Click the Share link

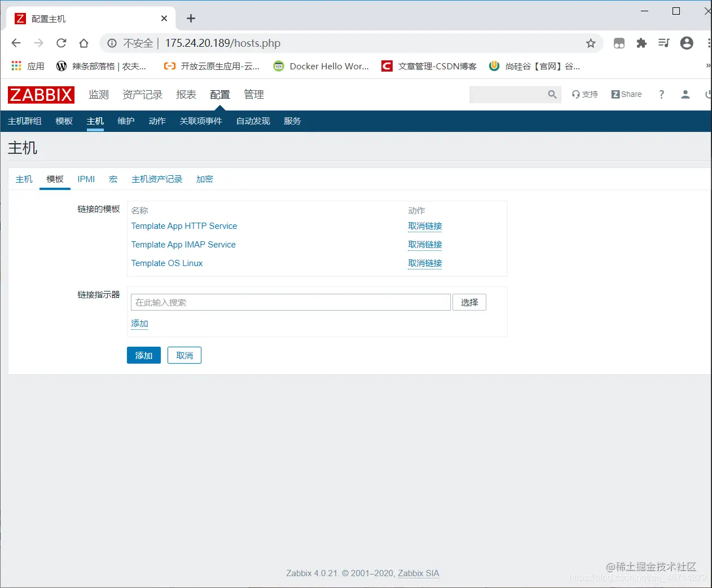[627, 94]
